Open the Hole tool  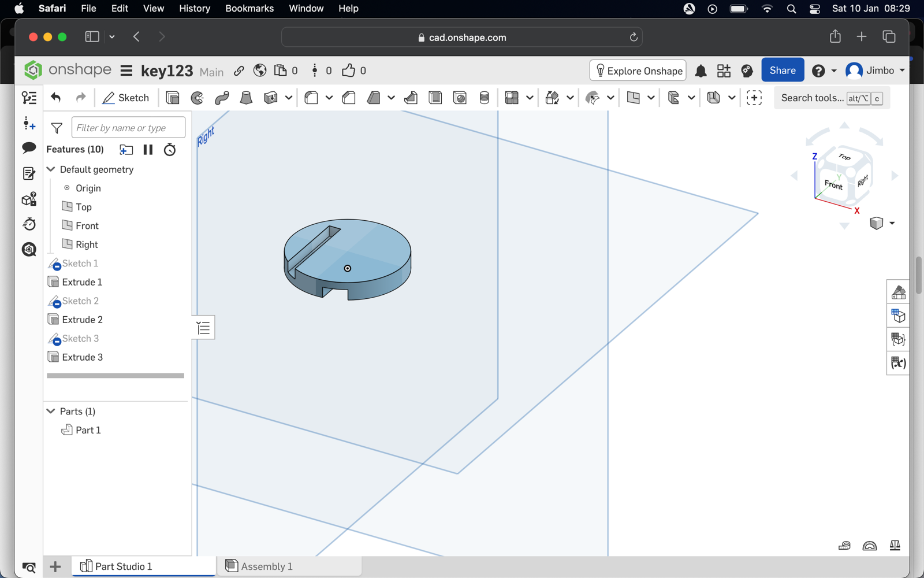coord(460,98)
